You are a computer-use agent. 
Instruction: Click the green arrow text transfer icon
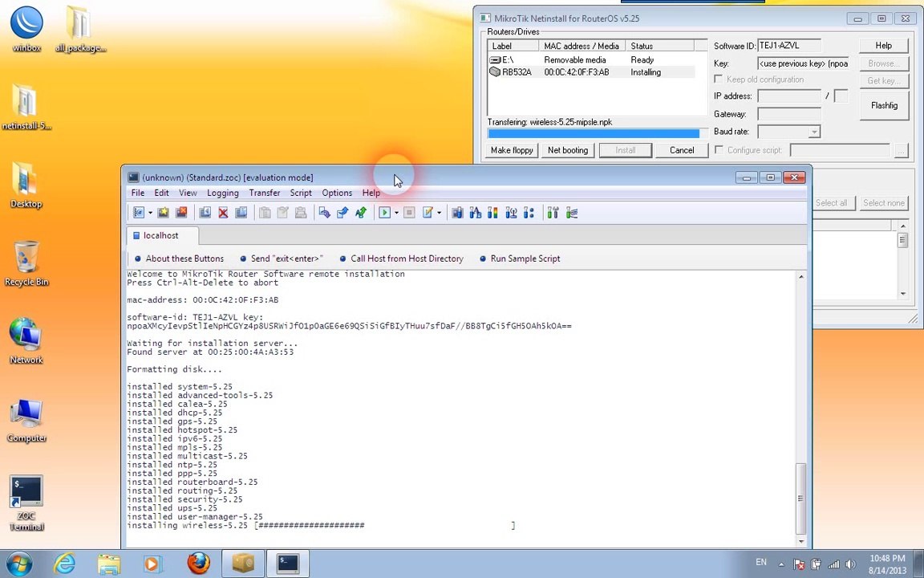click(x=361, y=213)
